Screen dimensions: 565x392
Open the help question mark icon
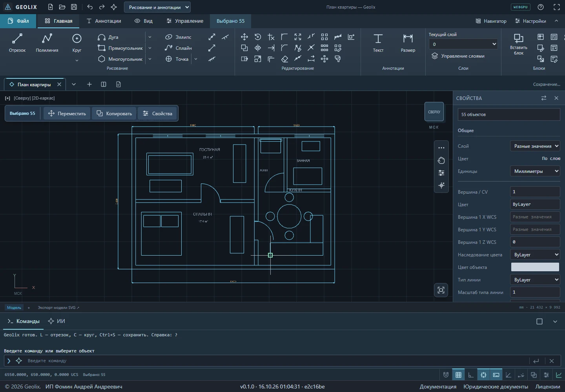click(541, 7)
